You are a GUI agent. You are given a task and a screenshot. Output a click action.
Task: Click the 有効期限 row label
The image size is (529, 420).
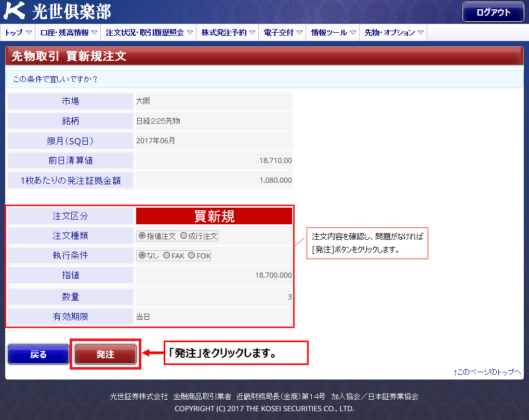(71, 317)
